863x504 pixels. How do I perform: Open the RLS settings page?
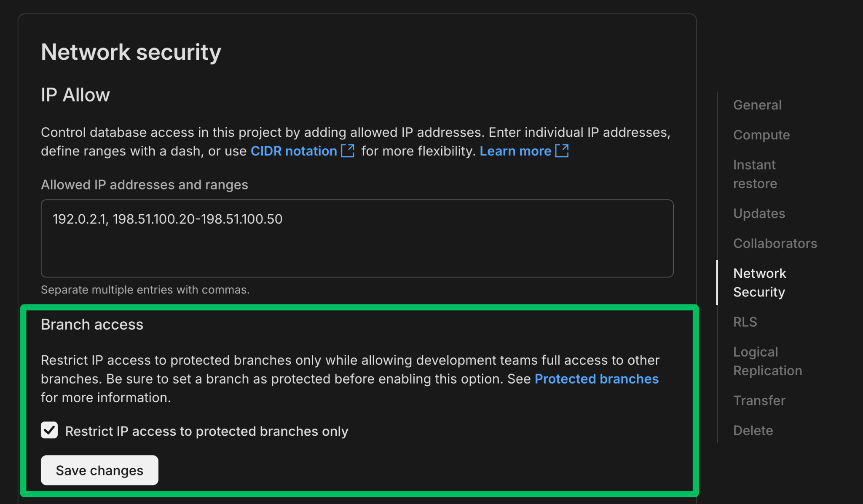(745, 322)
